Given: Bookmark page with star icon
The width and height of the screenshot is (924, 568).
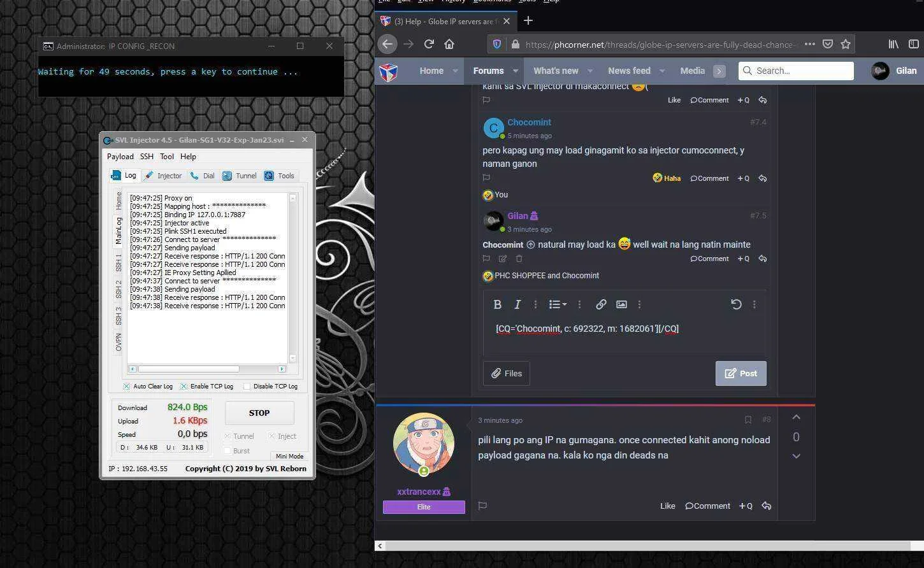Looking at the screenshot, I should pos(845,44).
